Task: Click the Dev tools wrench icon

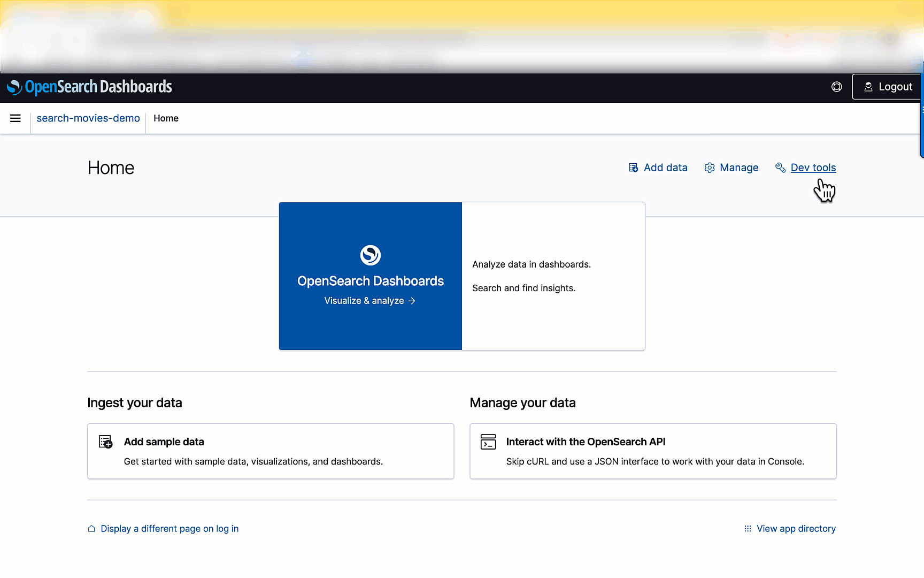Action: [x=781, y=168]
